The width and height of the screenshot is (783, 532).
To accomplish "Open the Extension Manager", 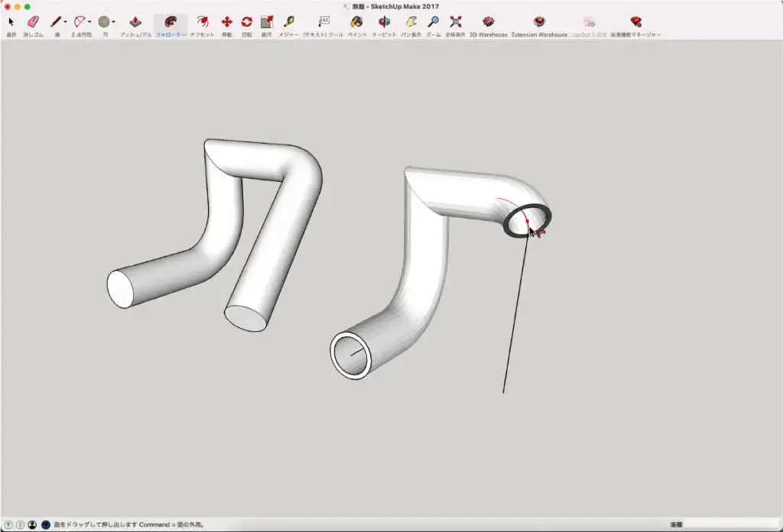I will click(635, 22).
